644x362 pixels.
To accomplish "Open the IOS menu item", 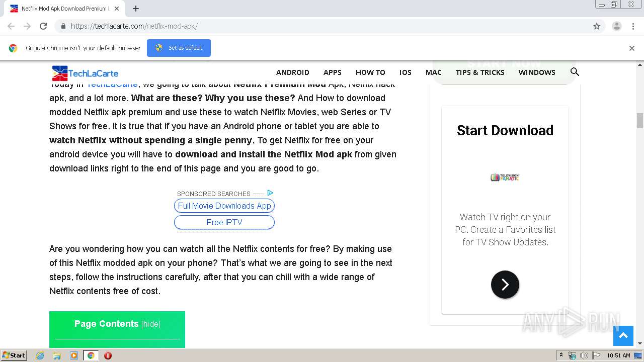I will [x=406, y=72].
